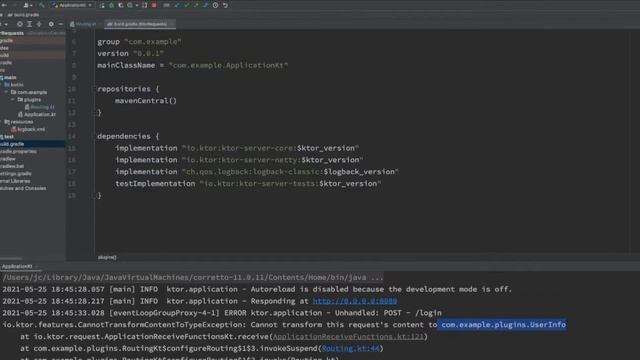The height and width of the screenshot is (360, 640).
Task: Click the java command path line in console
Action: (x=193, y=278)
